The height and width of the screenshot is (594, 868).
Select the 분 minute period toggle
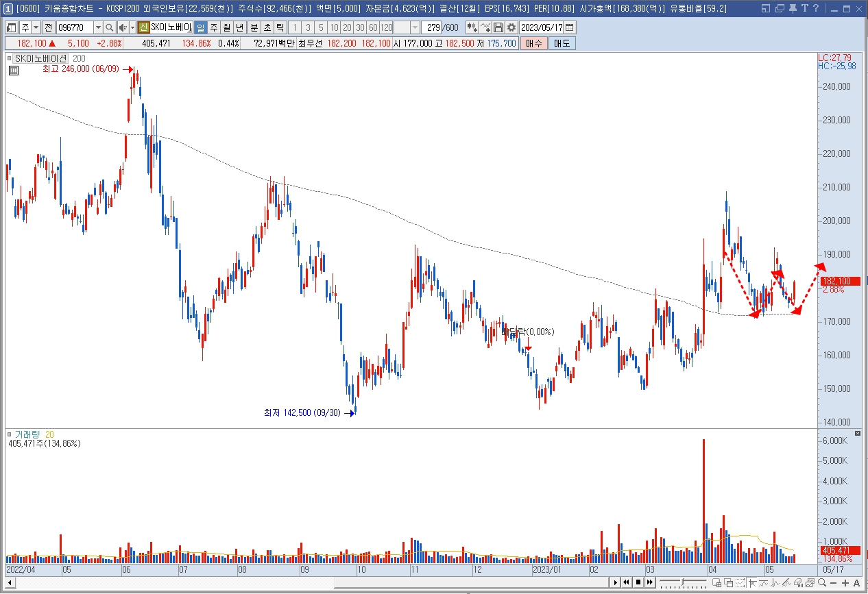[254, 27]
